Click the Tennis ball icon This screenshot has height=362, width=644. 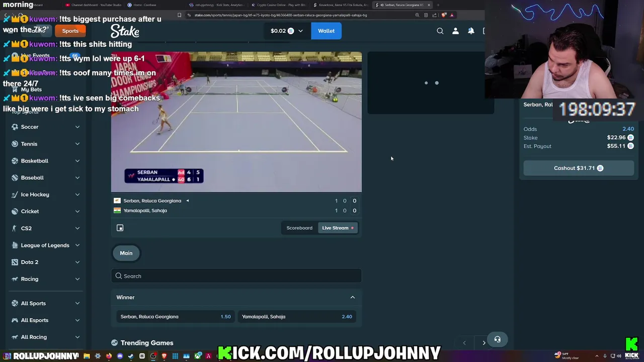[x=15, y=144]
